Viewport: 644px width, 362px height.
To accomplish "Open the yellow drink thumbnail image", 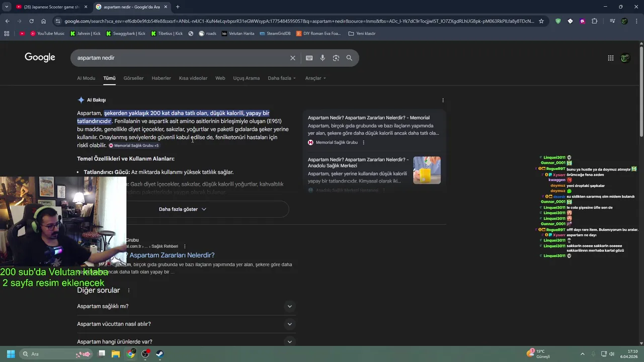I will pos(427,170).
